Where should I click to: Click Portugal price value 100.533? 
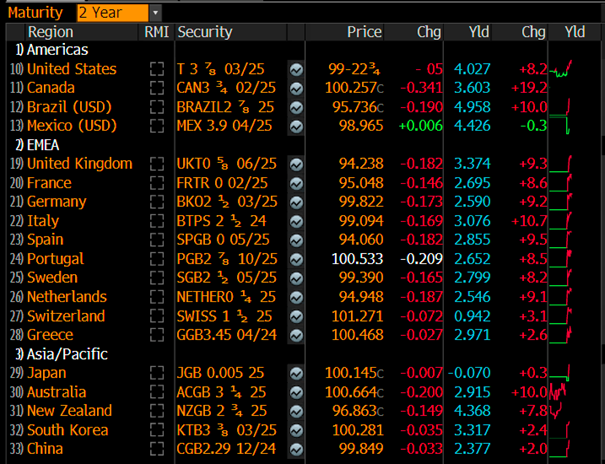point(357,259)
